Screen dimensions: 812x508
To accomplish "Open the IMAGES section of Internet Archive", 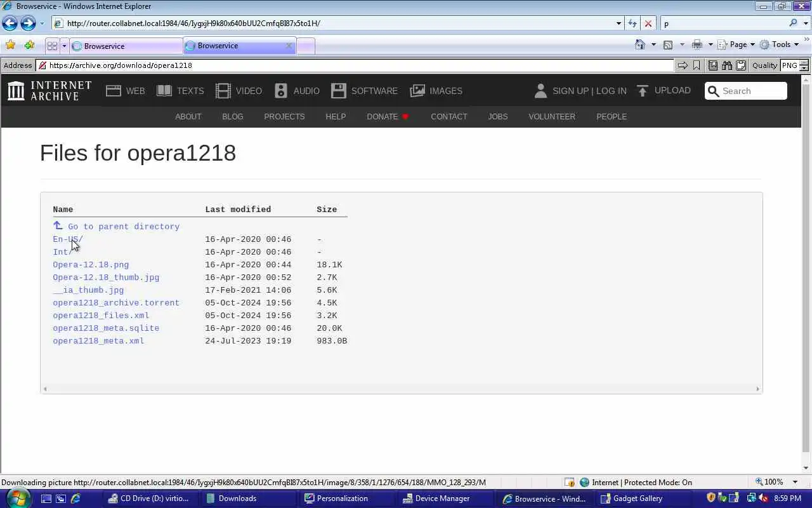I will [x=436, y=91].
